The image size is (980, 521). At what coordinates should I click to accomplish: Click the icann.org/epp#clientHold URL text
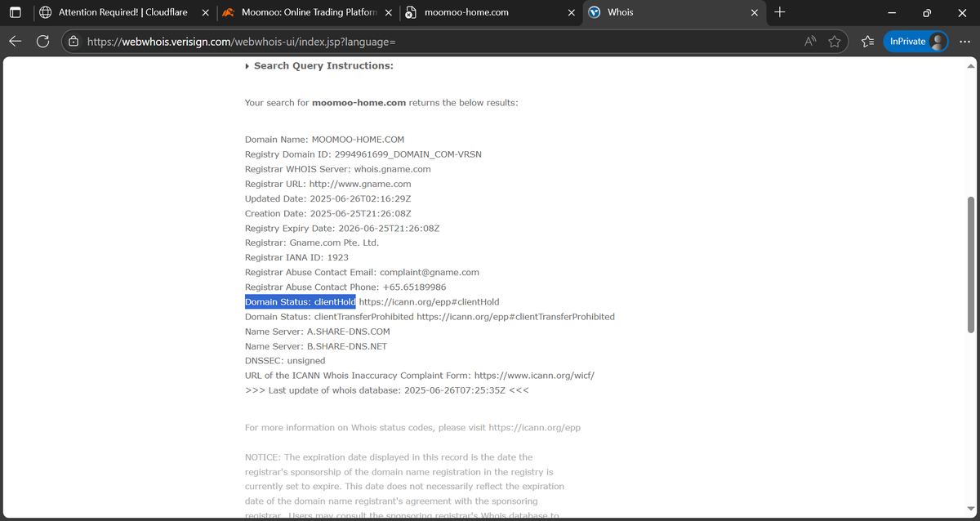429,302
